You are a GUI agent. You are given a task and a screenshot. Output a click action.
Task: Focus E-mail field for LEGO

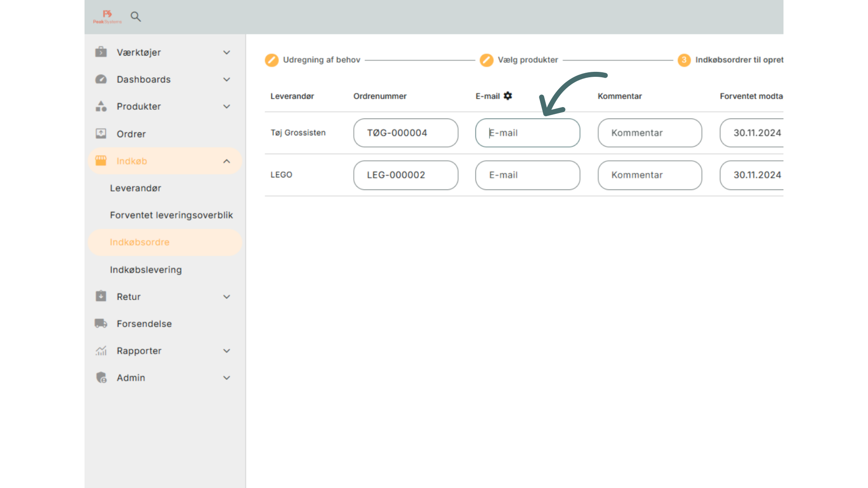(528, 175)
